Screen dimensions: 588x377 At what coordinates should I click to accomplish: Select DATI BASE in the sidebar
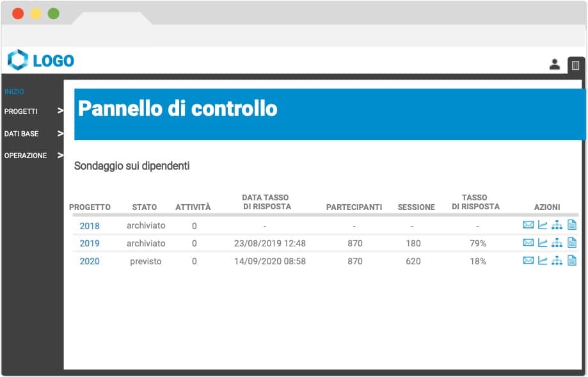[x=21, y=134]
